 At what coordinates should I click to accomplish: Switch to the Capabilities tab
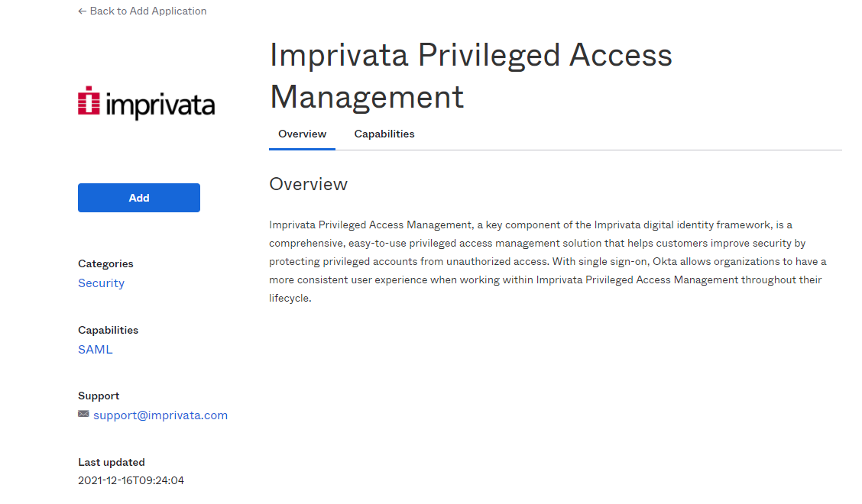pyautogui.click(x=384, y=134)
